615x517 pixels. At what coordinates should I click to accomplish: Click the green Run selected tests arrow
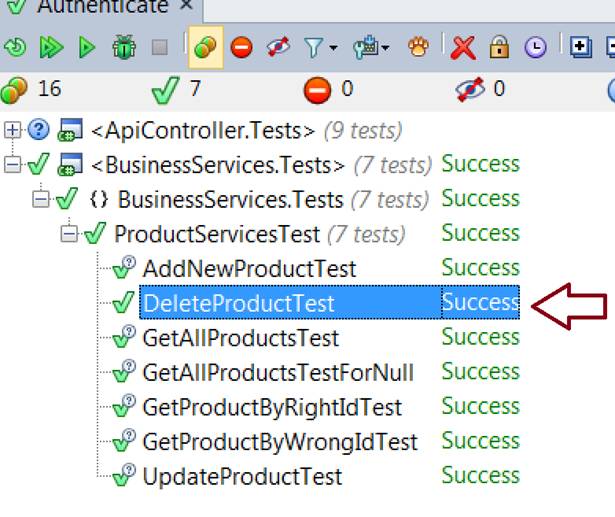[88, 46]
